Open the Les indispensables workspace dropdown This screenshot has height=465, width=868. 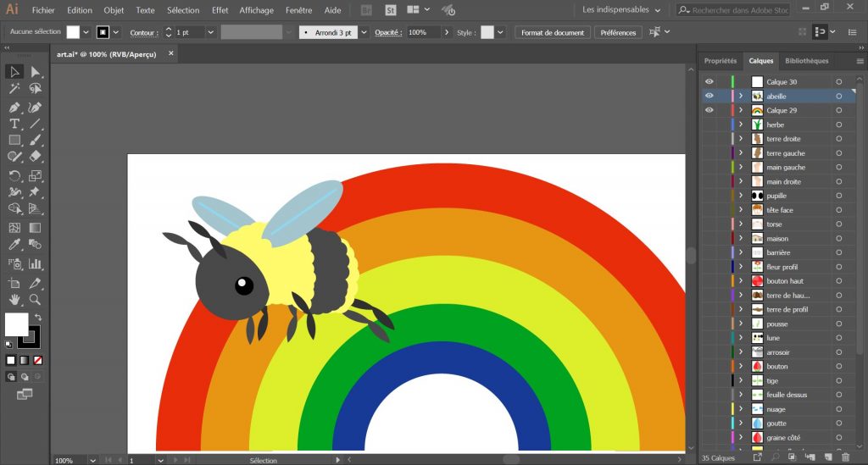click(x=622, y=10)
